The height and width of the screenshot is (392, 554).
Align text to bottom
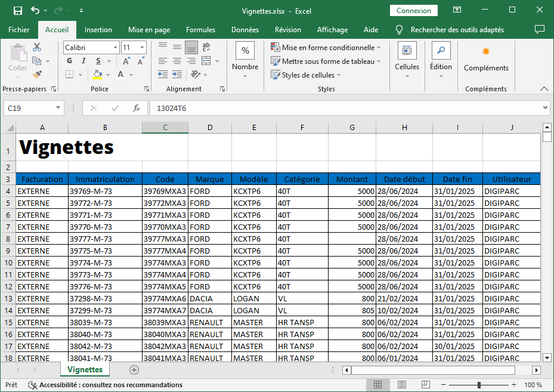[191, 47]
